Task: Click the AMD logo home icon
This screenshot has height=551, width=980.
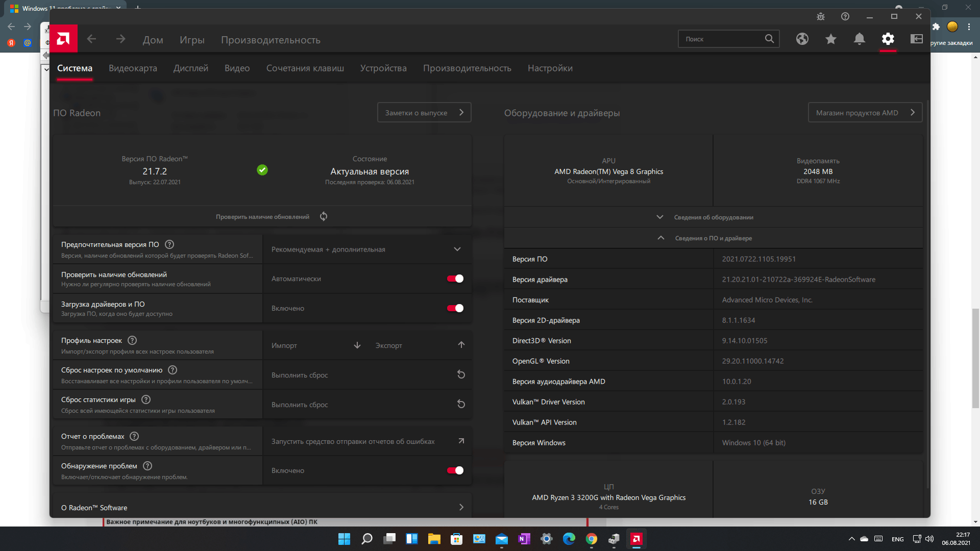Action: [x=63, y=39]
